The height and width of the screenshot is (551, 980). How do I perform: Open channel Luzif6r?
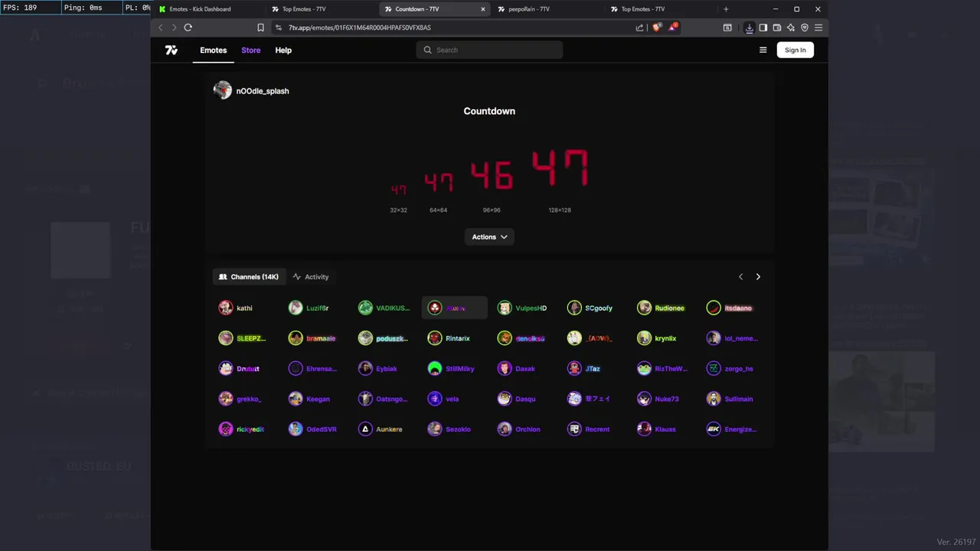point(314,308)
